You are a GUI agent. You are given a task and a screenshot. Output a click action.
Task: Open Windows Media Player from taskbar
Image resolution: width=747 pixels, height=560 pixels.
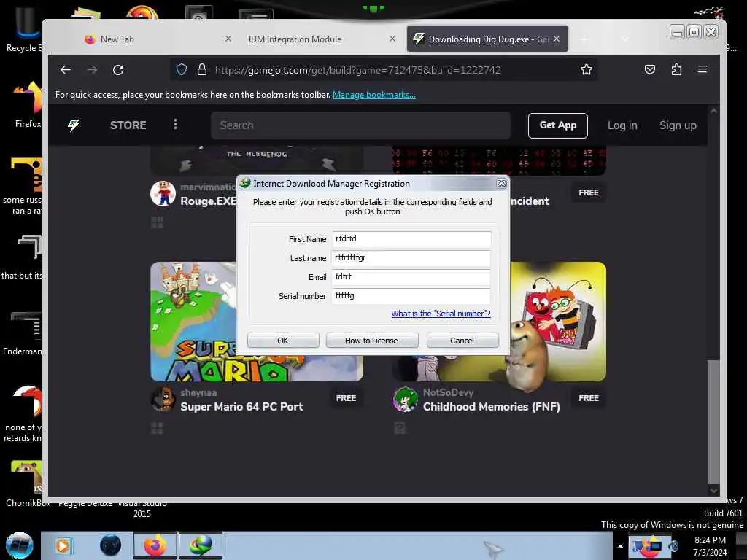[63, 545]
